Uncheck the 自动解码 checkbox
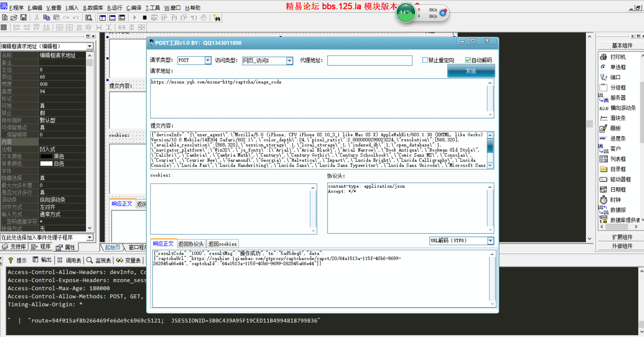Viewport: 644px width, 337px height. click(468, 60)
